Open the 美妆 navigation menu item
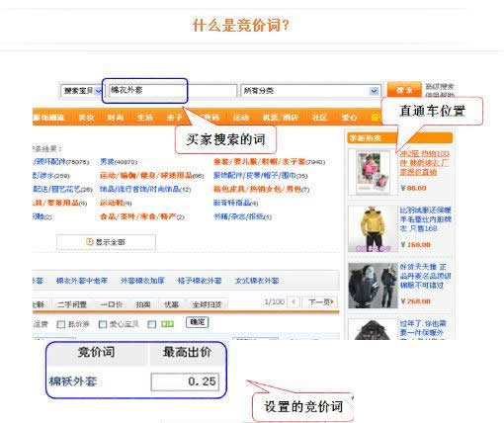Image resolution: width=504 pixels, height=423 pixels. tap(86, 118)
